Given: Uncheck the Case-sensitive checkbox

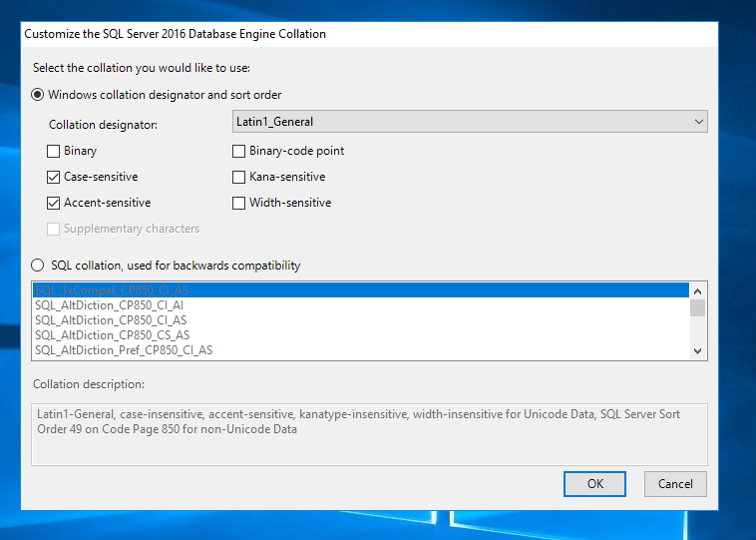Looking at the screenshot, I should coord(54,177).
